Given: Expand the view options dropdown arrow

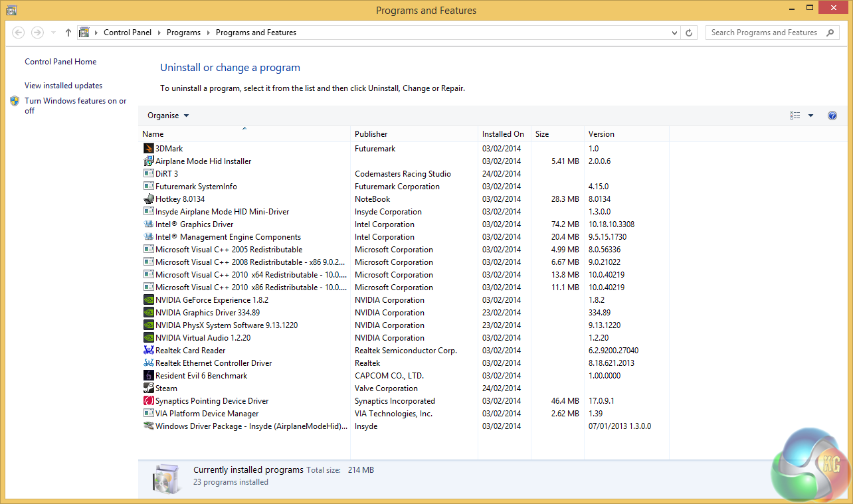Looking at the screenshot, I should pos(810,116).
